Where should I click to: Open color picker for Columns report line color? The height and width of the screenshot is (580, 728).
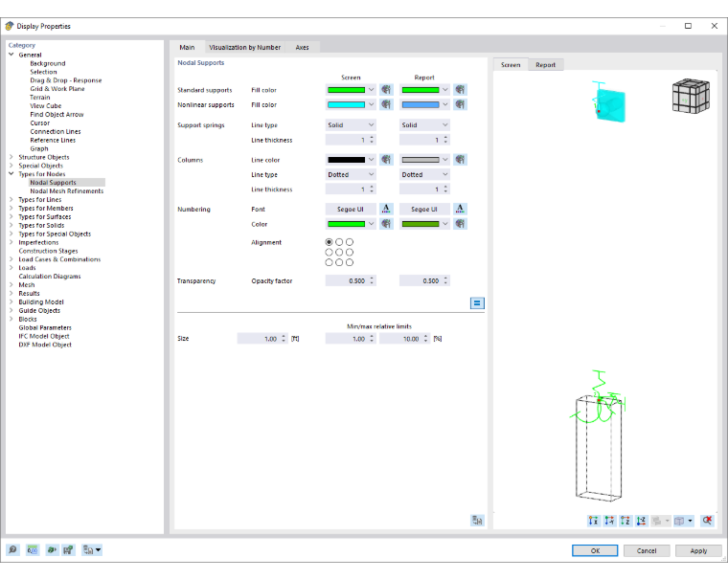pyautogui.click(x=460, y=160)
